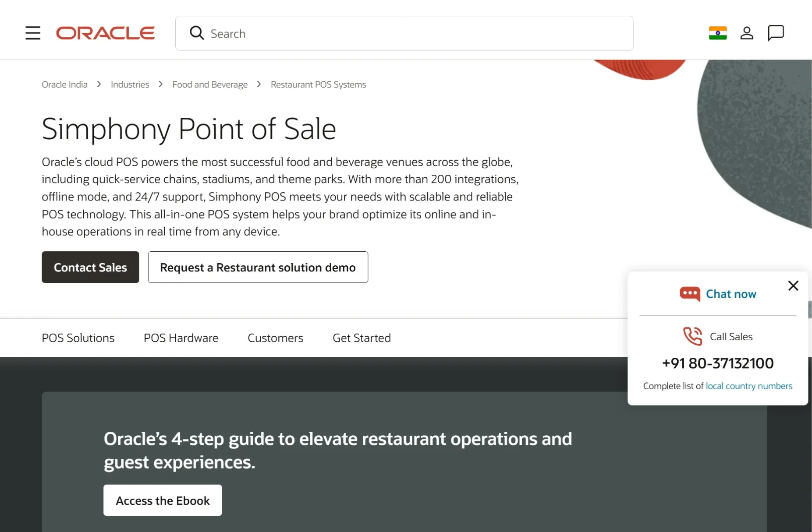Click the +91 80-37132100 phone number
This screenshot has height=532, width=812.
click(x=718, y=363)
